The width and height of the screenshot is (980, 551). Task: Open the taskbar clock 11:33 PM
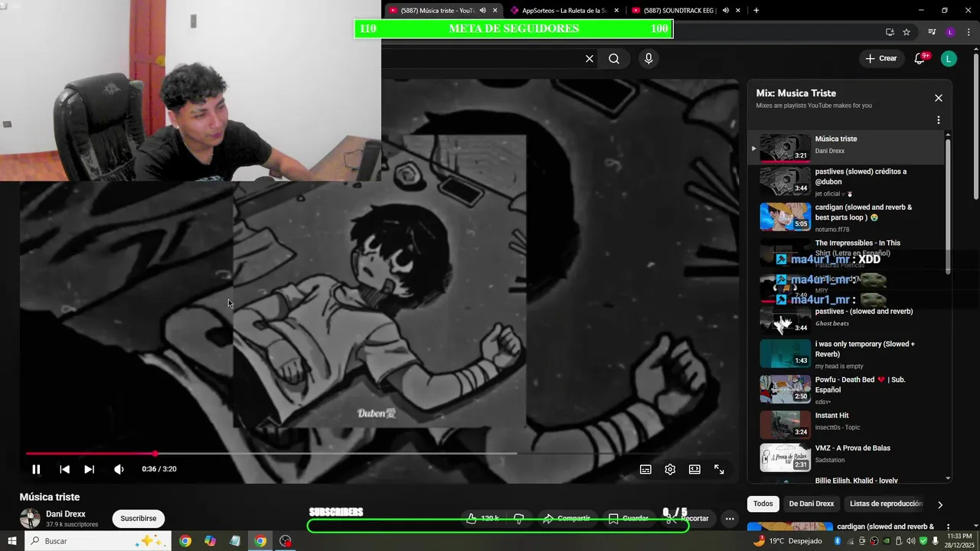coord(959,541)
